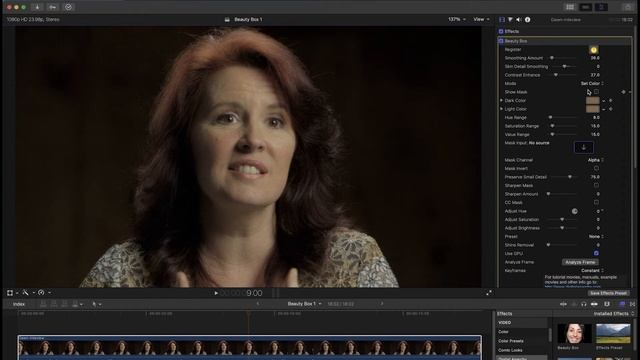The width and height of the screenshot is (640, 360).
Task: Open the viewer View dropdown
Action: (x=481, y=19)
